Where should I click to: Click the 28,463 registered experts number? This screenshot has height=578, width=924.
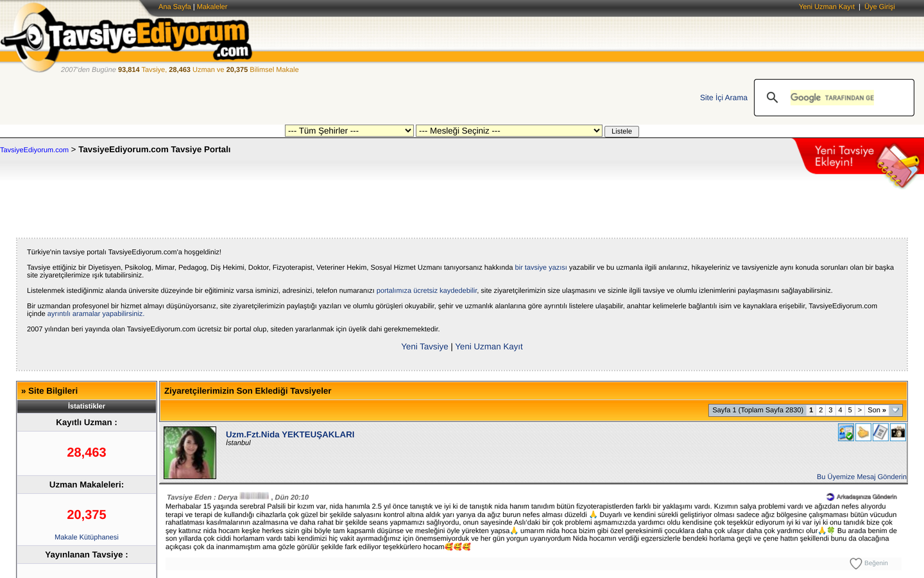[x=87, y=452]
